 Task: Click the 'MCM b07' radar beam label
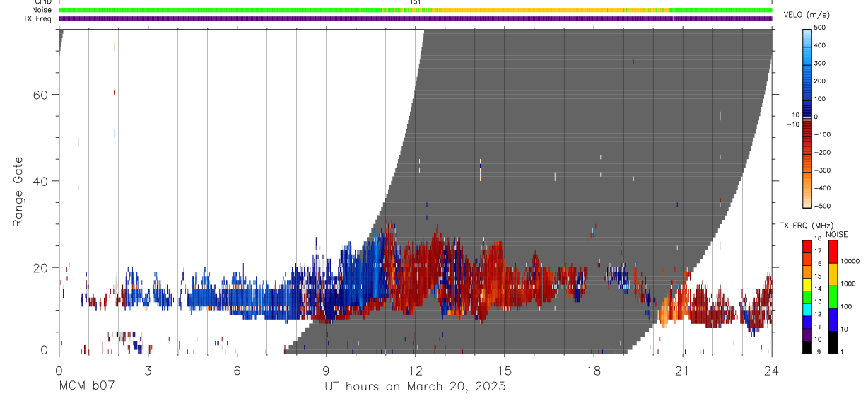tap(87, 386)
